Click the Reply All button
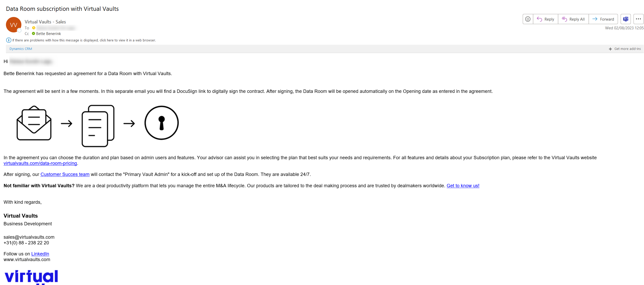Viewport: 644px width, 285px height. (573, 19)
